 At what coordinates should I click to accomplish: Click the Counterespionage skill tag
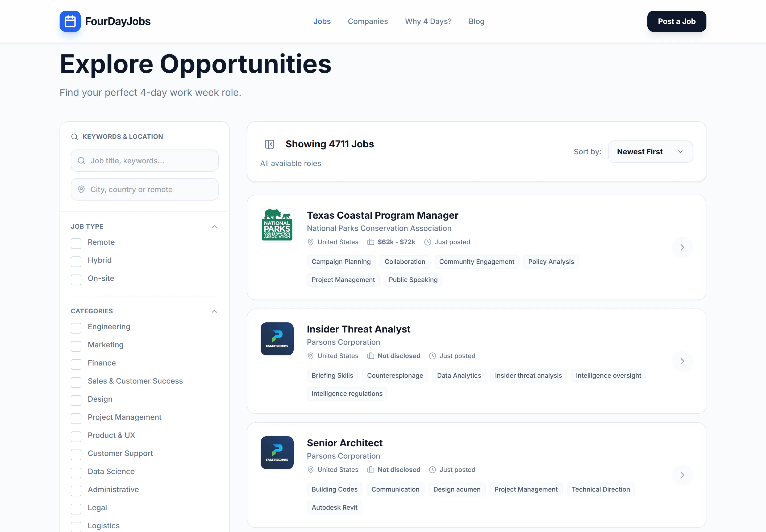[395, 375]
